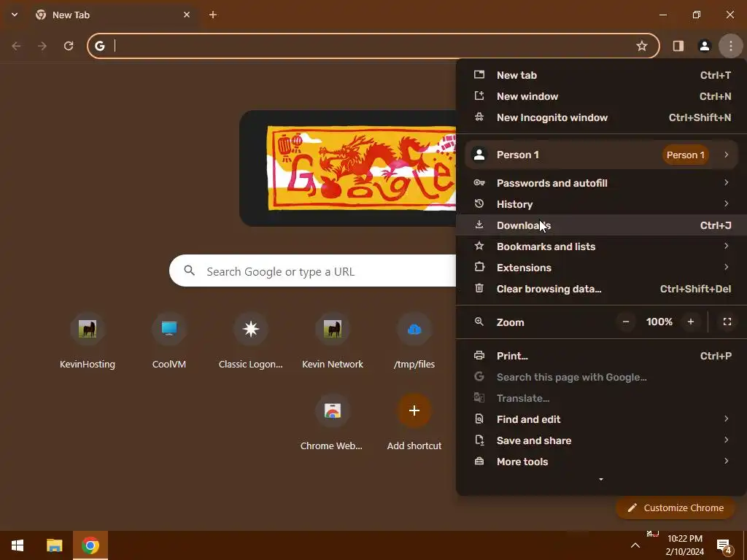Select the New Tab tab
This screenshot has width=747, height=560.
pos(113,15)
